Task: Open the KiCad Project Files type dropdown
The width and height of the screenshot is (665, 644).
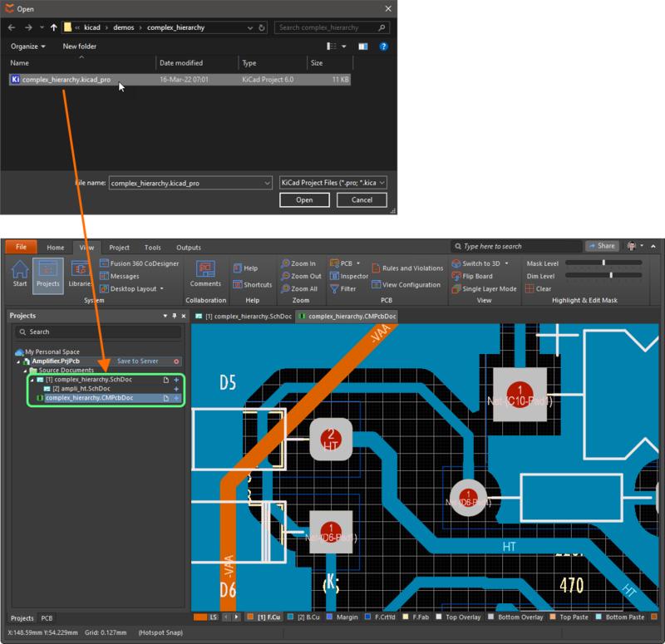Action: pos(332,183)
